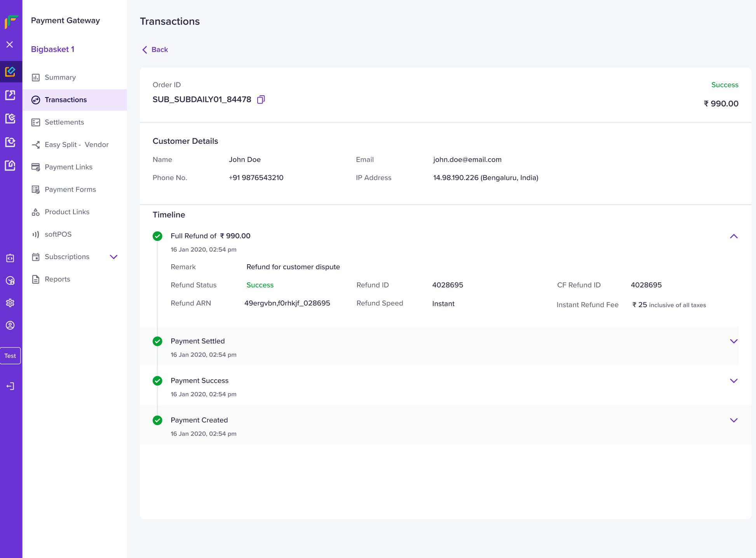Viewport: 756px width, 558px height.
Task: Expand the Subscriptions submenu
Action: click(x=113, y=257)
